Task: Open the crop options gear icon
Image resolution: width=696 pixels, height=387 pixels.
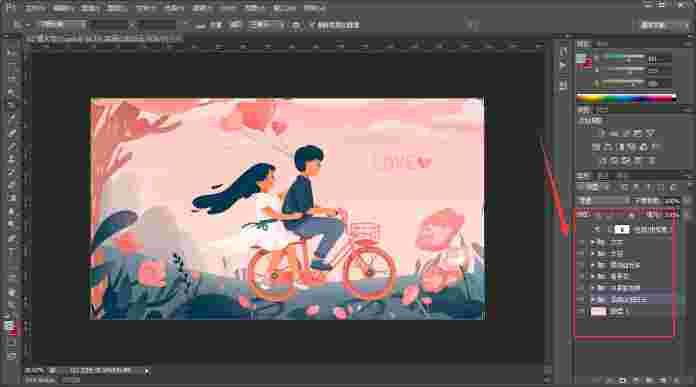Action: point(296,25)
